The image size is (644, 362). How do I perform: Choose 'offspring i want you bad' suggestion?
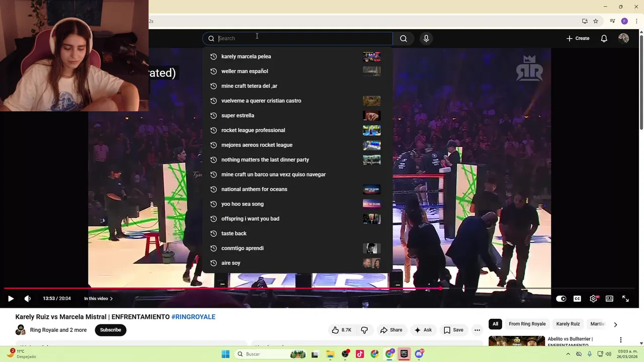click(x=297, y=219)
